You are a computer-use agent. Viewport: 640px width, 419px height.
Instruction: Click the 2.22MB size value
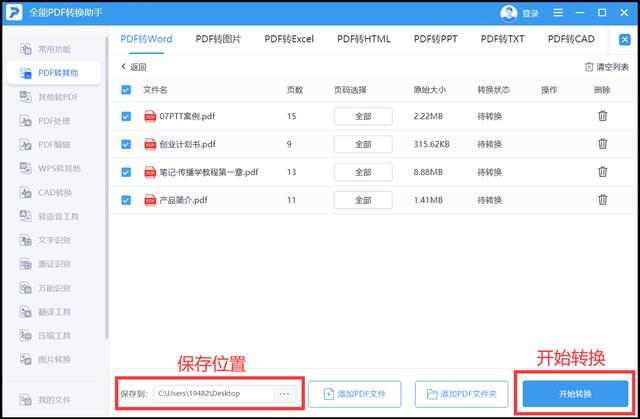pos(428,116)
